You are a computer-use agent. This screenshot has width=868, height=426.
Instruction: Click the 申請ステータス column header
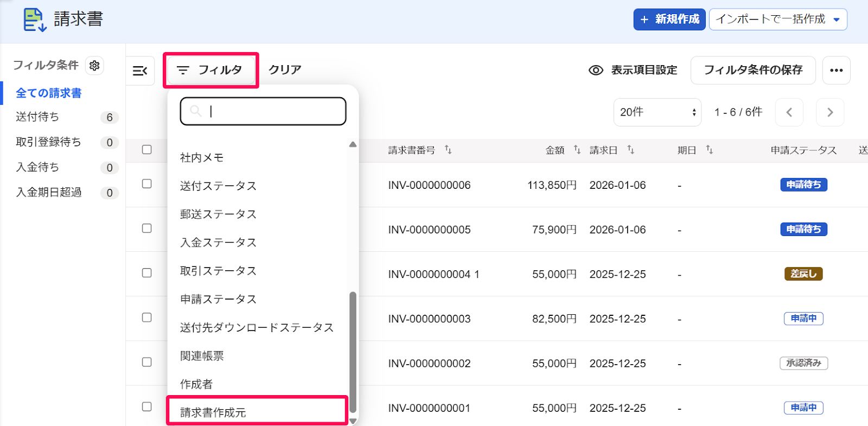tap(803, 150)
